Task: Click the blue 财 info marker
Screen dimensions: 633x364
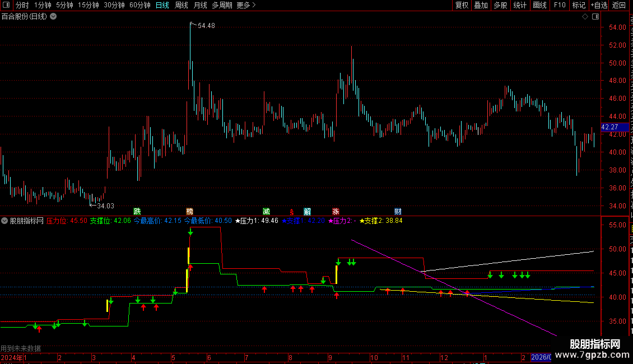Action: tap(398, 212)
